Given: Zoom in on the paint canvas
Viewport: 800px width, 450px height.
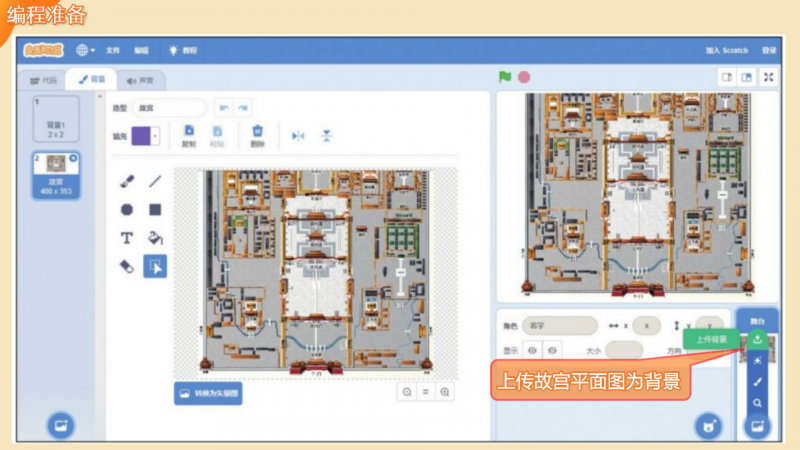Looking at the screenshot, I should [x=445, y=392].
